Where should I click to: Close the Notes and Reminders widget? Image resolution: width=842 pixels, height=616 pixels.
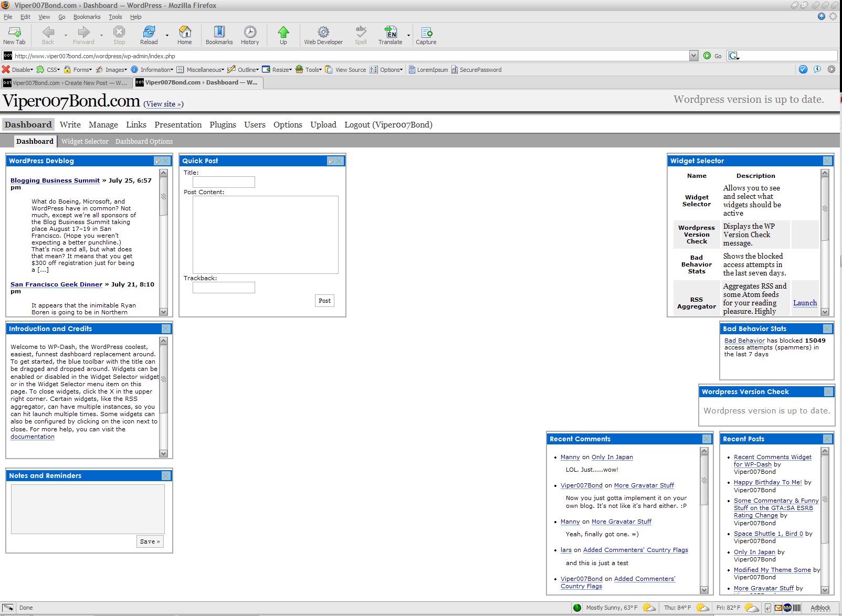[166, 476]
